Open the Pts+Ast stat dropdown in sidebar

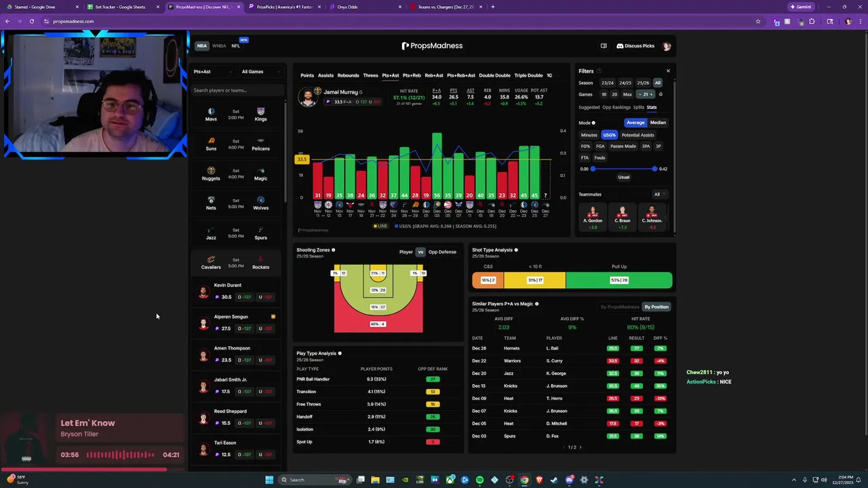[213, 72]
